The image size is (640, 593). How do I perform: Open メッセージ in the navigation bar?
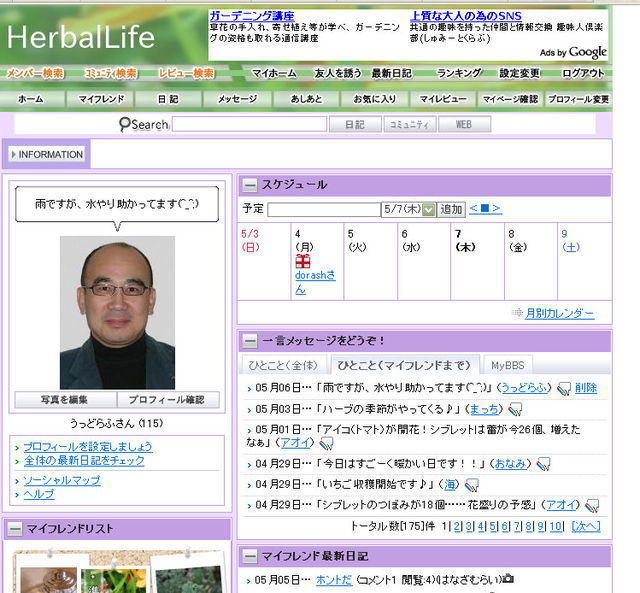[237, 99]
